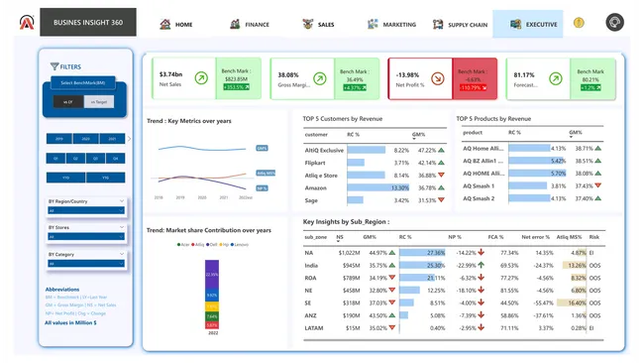The image size is (644, 363).
Task: Click Net Sales green up-arrow icon
Action: click(x=201, y=77)
